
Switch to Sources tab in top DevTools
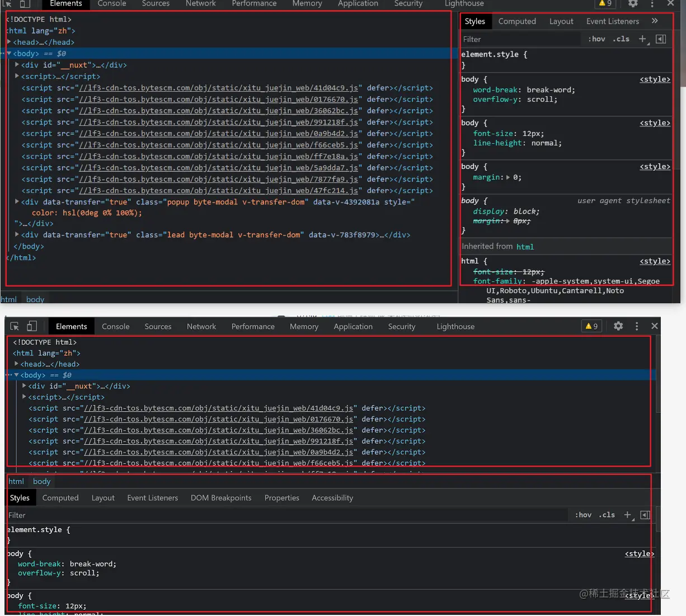click(156, 3)
